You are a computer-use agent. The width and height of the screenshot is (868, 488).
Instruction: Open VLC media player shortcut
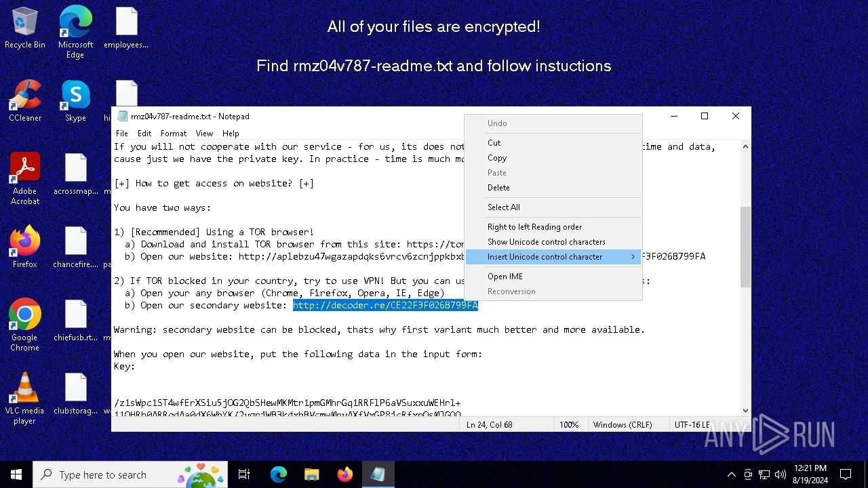pyautogui.click(x=25, y=399)
